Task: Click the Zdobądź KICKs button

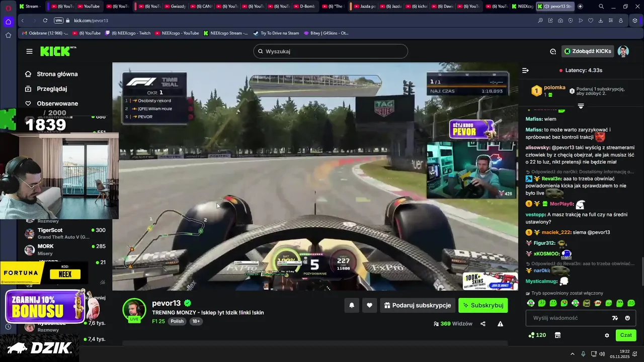Action: 588,51
